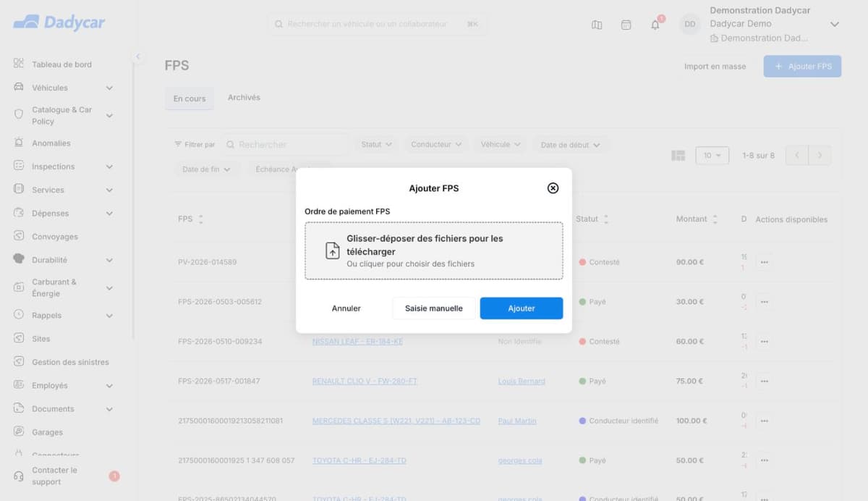Click the Dadycar logo

pyautogui.click(x=59, y=22)
